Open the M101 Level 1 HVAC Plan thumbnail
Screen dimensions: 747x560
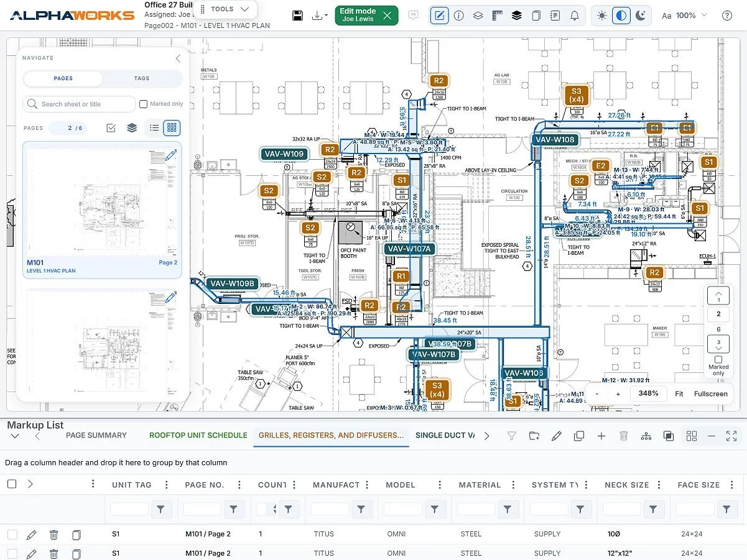click(x=102, y=209)
